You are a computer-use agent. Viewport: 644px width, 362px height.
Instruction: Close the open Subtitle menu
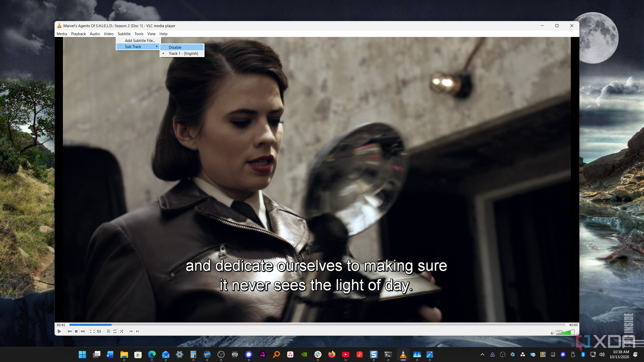tap(124, 34)
